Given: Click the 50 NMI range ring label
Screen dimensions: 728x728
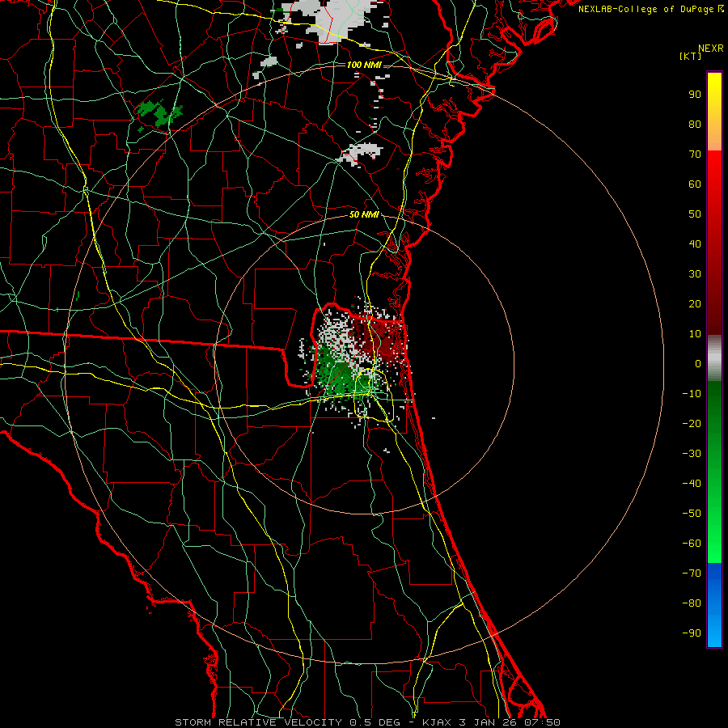Looking at the screenshot, I should [364, 214].
